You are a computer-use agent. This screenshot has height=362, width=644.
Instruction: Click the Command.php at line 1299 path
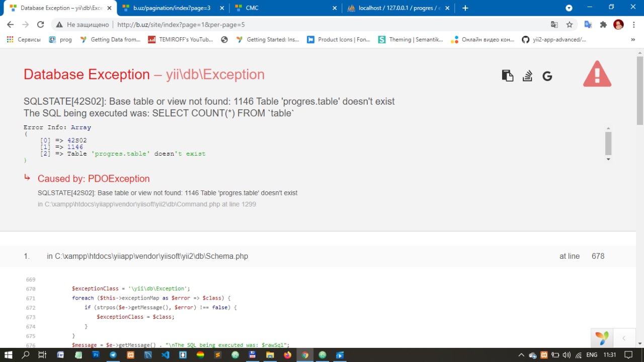click(x=147, y=204)
